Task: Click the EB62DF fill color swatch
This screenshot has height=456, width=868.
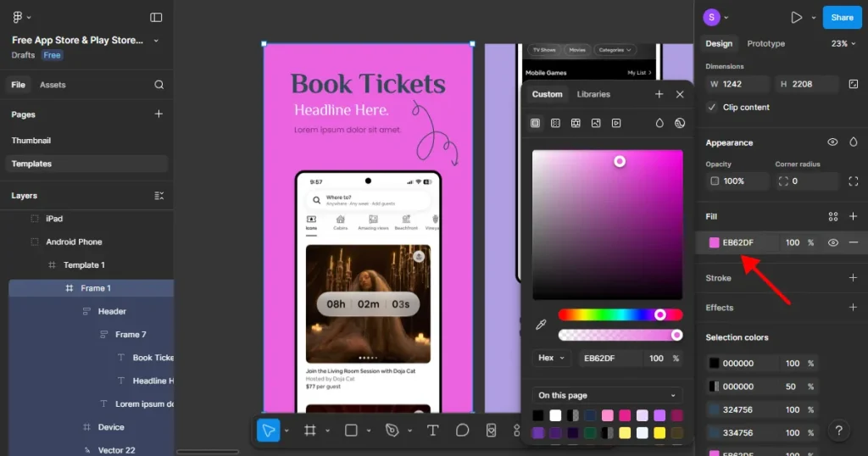Action: 714,242
